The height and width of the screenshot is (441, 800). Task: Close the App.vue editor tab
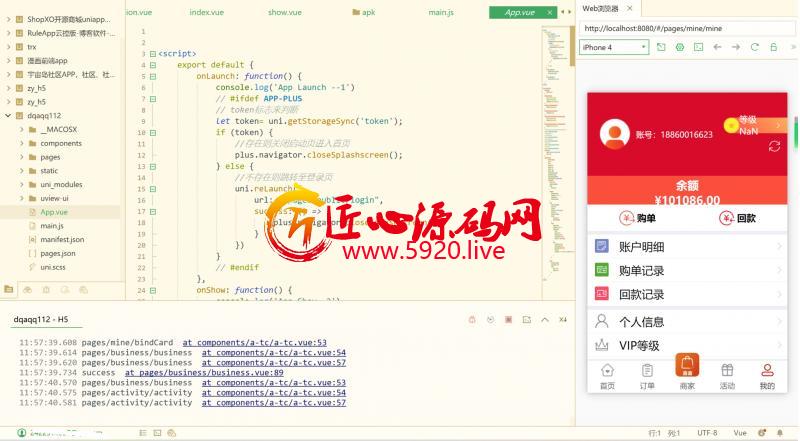tap(549, 12)
